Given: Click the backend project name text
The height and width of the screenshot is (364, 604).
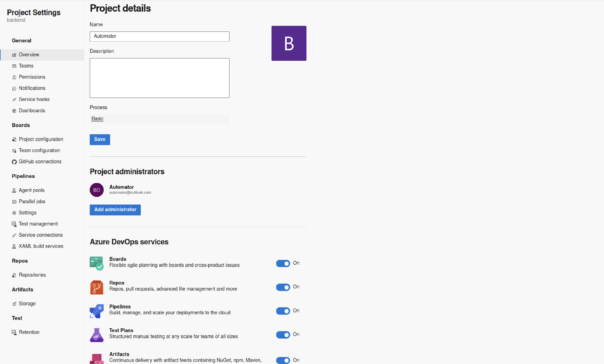Looking at the screenshot, I should tap(16, 20).
